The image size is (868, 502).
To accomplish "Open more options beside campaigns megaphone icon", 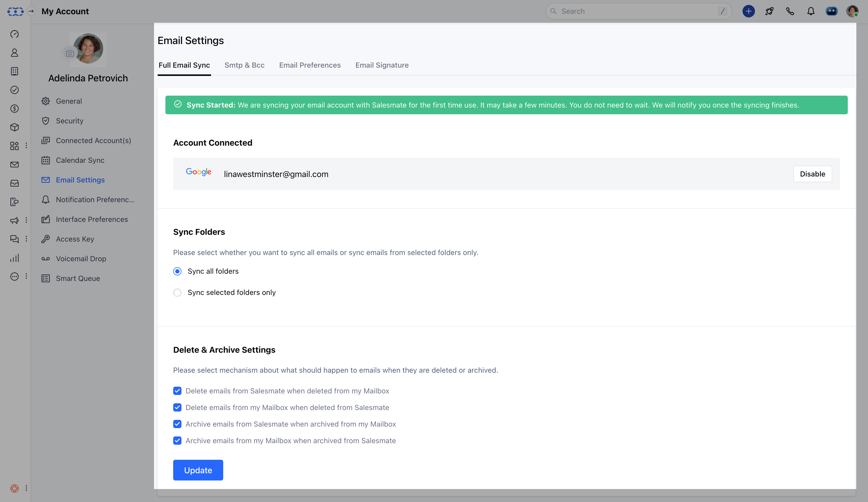I will 26,220.
